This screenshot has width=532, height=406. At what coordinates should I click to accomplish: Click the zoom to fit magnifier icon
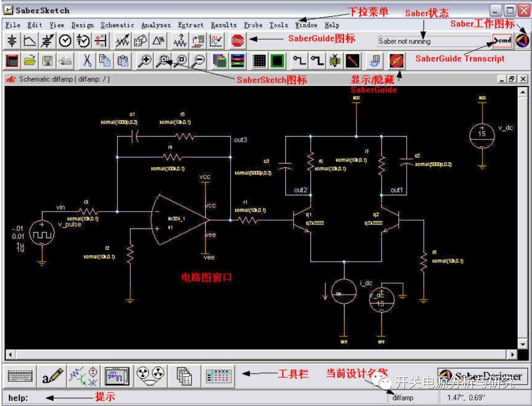pyautogui.click(x=180, y=61)
